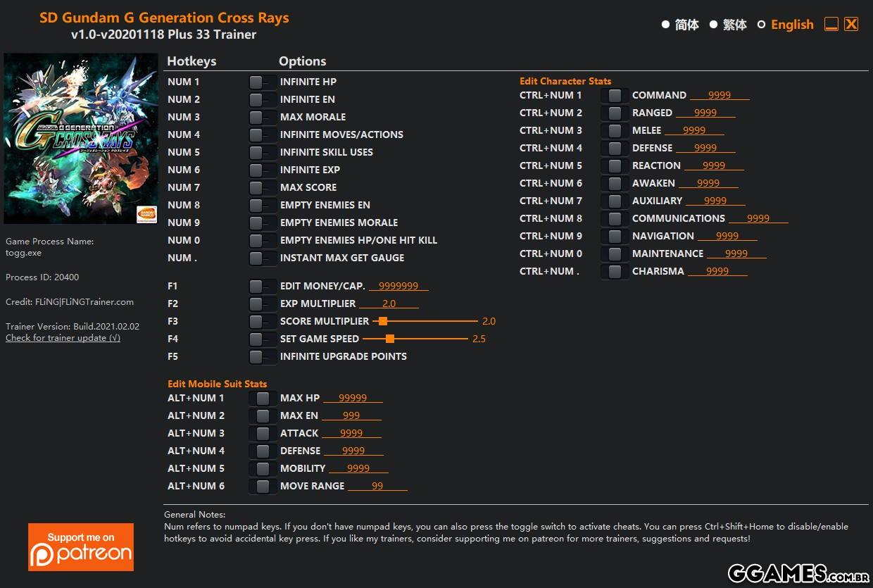Screen dimensions: 873x588
Task: Close the trainer with the X icon
Action: point(851,25)
